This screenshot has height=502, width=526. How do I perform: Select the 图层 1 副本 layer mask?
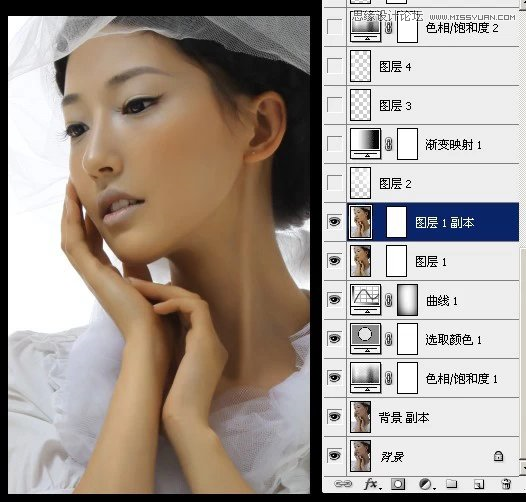coord(397,222)
